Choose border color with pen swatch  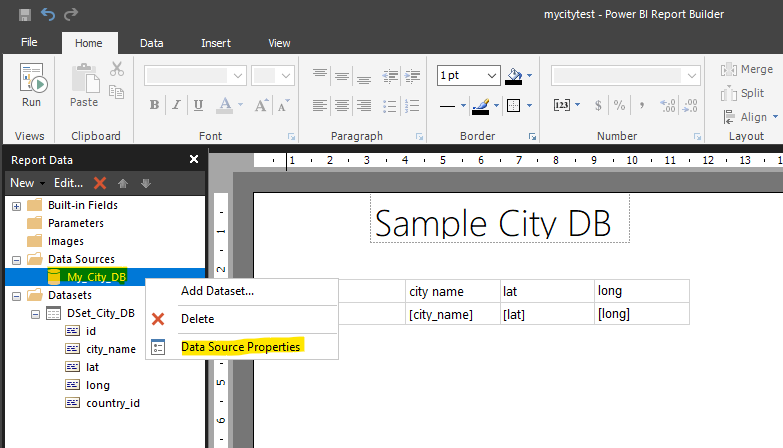click(481, 106)
